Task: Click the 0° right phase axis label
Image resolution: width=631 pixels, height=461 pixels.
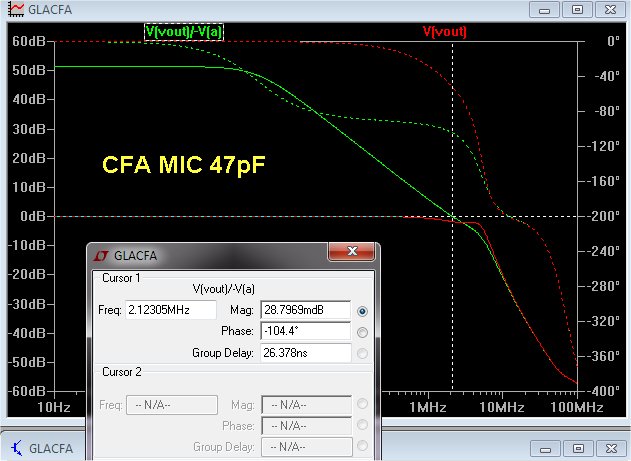Action: (613, 41)
